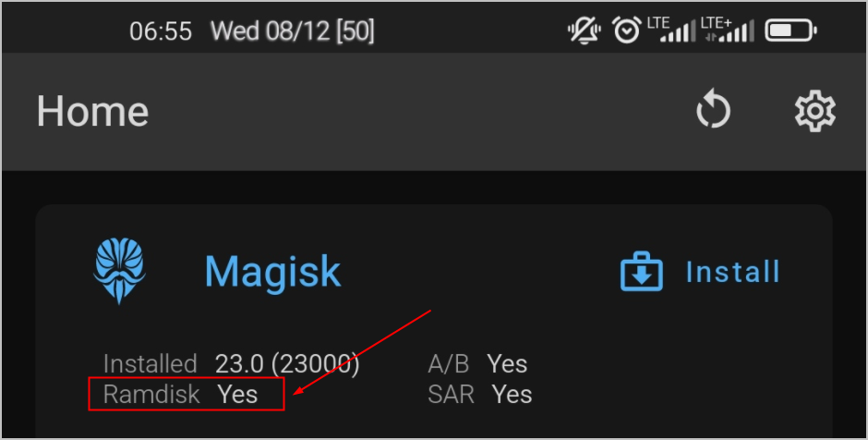Tap the A/B Yes entry
The height and width of the screenshot is (440, 868).
pos(477,364)
